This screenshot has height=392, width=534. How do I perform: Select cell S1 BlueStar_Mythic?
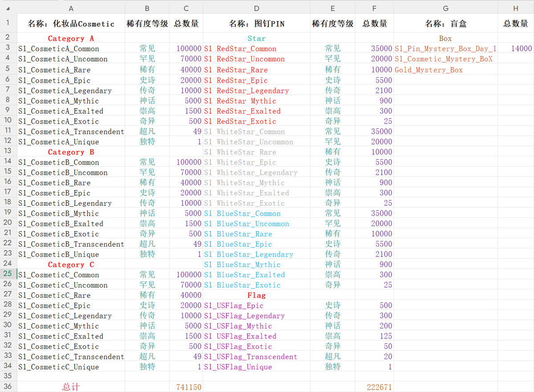(257, 264)
